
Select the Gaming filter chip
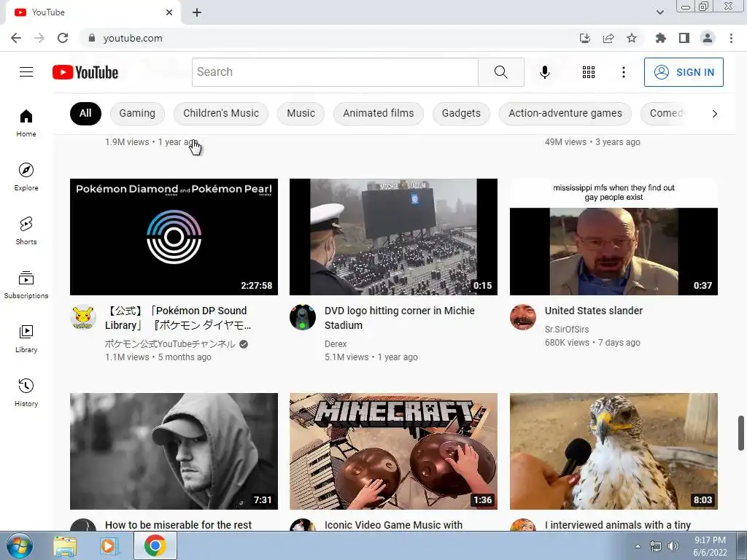click(137, 113)
